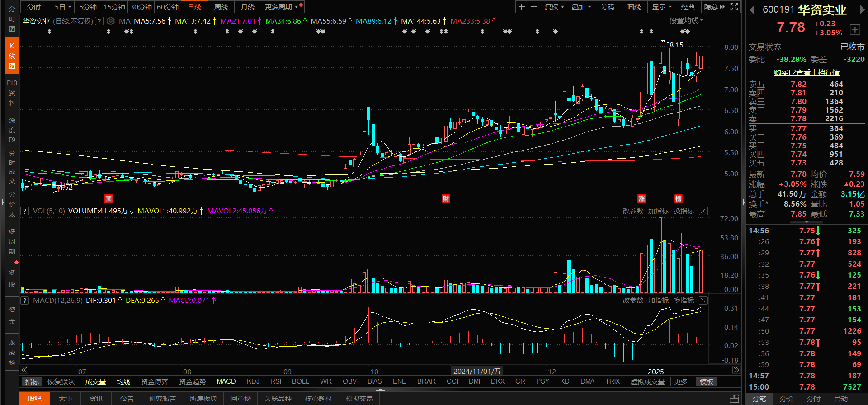Viewport: 868px width, 405px height.
Task: Expand hidden panel via 隐藏 button
Action: click(x=714, y=7)
